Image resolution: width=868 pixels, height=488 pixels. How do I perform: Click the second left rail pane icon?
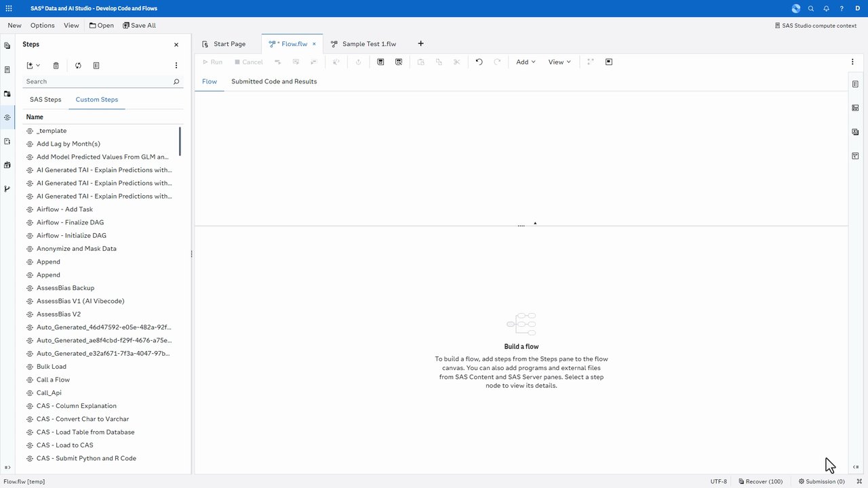click(7, 70)
